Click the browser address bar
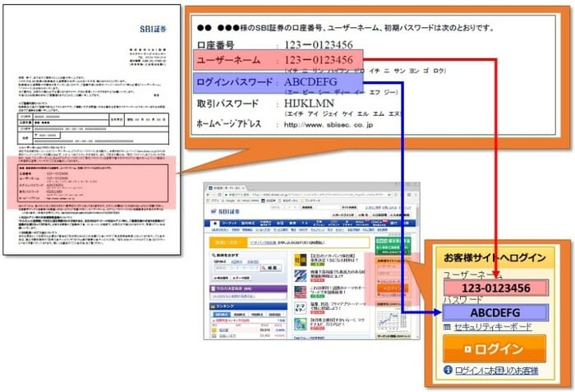Screen dimensions: 575x392 click(306, 195)
